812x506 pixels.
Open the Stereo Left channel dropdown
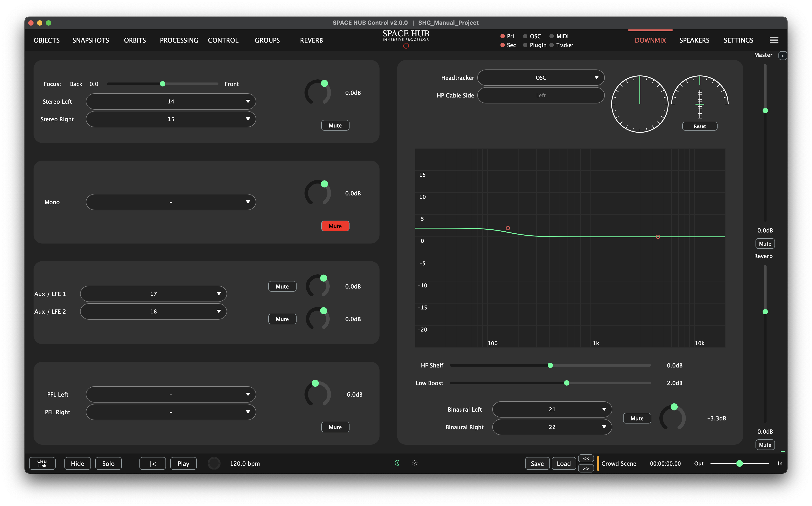click(x=171, y=101)
